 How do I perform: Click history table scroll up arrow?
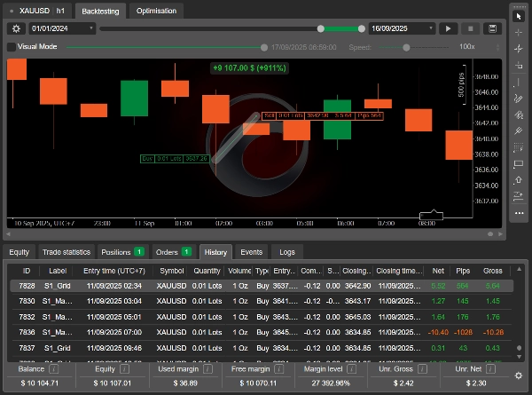click(x=519, y=269)
